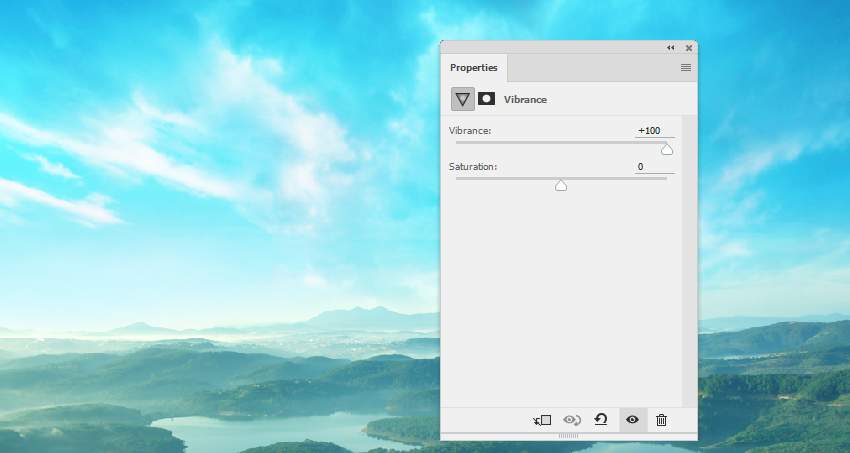The image size is (850, 453).
Task: Select the layer mask icon
Action: (486, 99)
